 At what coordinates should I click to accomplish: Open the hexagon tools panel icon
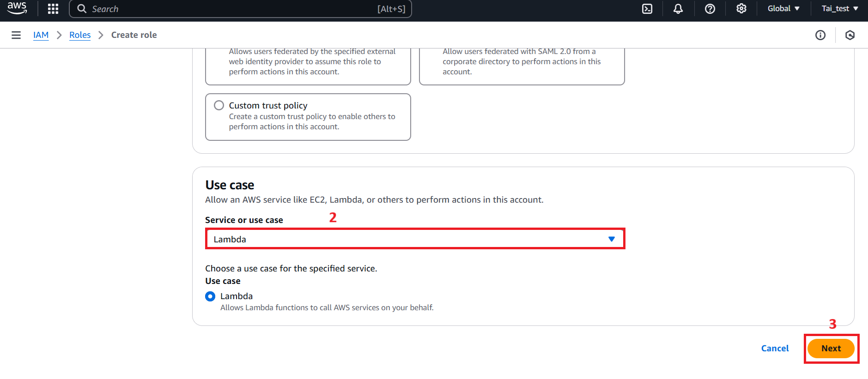click(850, 35)
